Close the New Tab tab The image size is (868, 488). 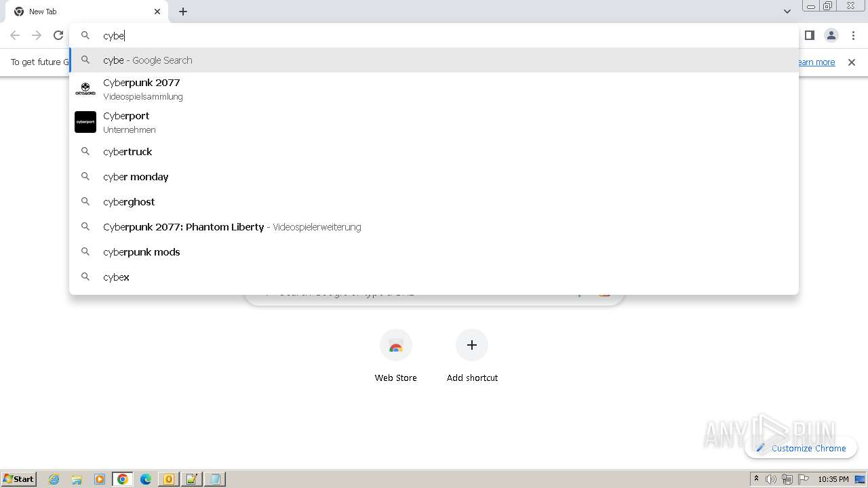pos(157,12)
